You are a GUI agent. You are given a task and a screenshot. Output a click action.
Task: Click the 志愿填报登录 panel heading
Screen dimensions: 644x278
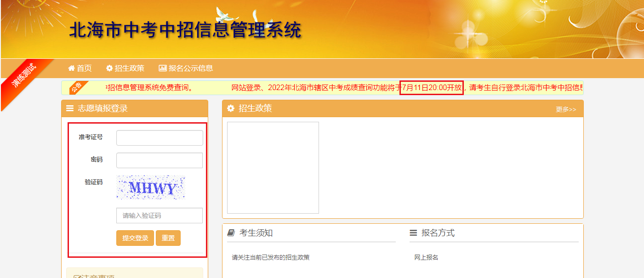coord(103,108)
